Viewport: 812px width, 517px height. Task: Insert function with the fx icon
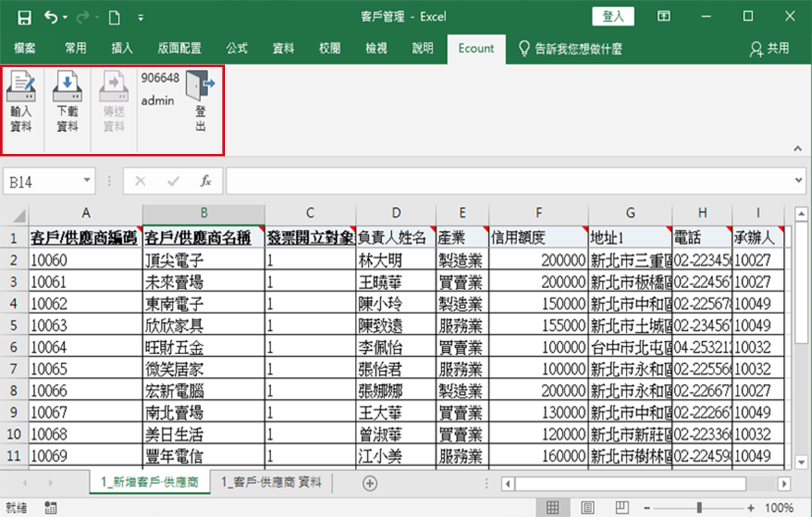pyautogui.click(x=206, y=182)
